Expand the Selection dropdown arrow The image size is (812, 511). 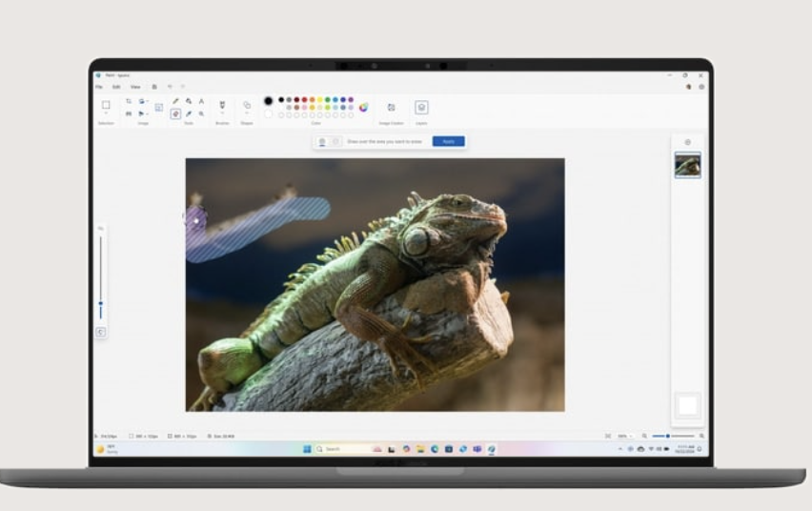106,114
